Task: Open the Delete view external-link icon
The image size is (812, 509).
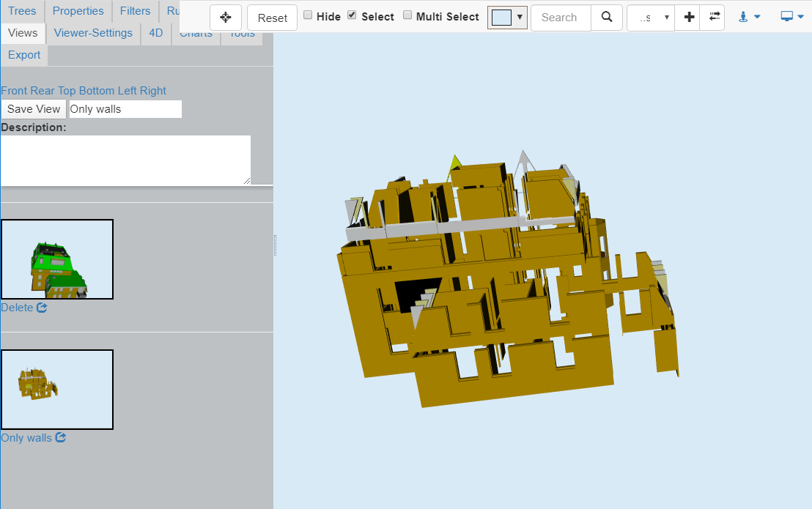Action: [x=42, y=307]
